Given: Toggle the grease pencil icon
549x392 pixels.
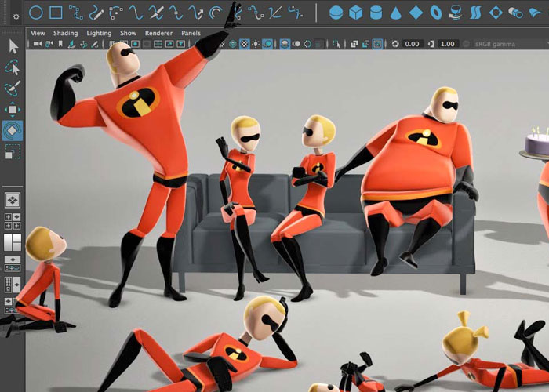Looking at the screenshot, I should tap(95, 44).
